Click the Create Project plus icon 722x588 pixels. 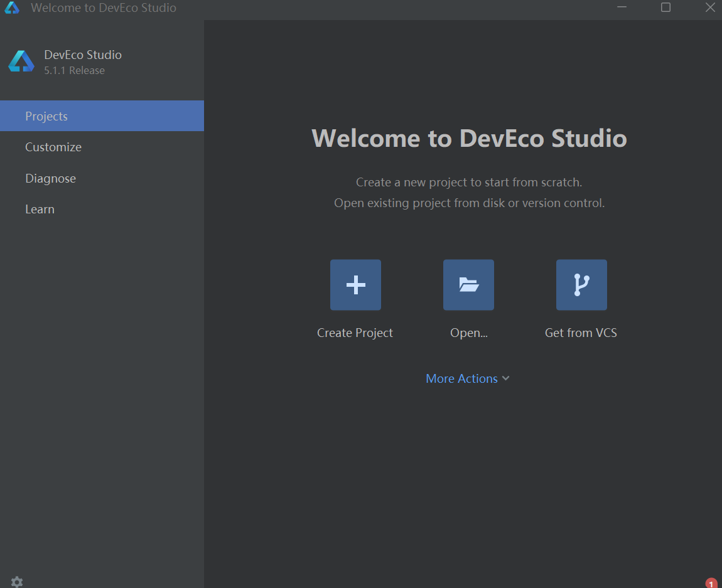pyautogui.click(x=355, y=285)
